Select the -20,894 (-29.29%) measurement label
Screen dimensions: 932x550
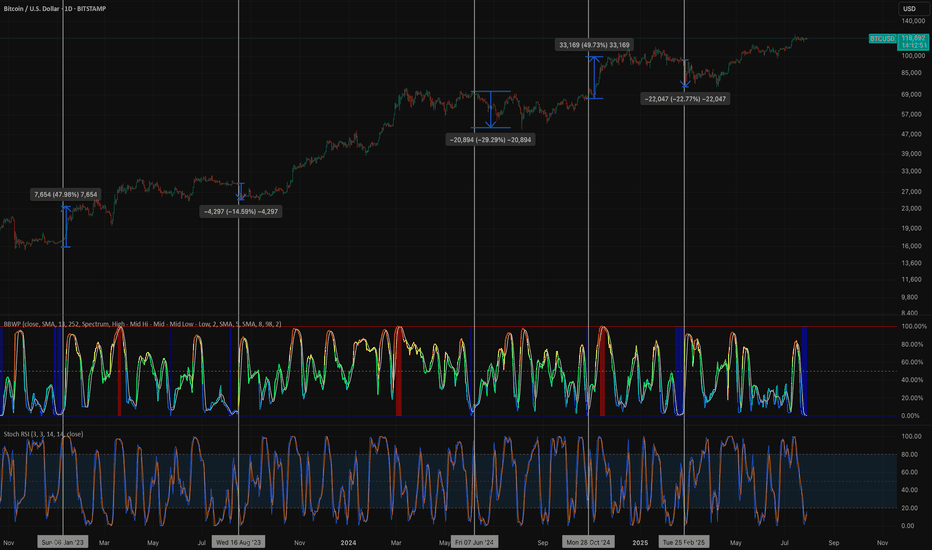pos(490,140)
